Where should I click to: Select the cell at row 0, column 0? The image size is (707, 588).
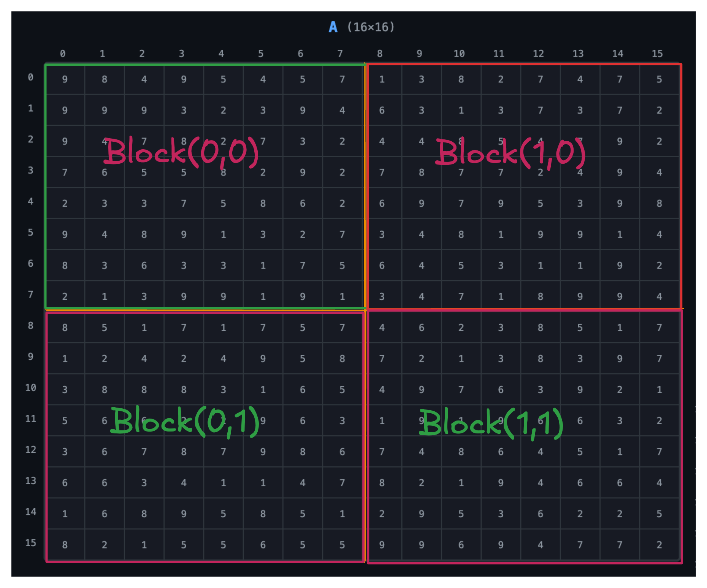65,79
